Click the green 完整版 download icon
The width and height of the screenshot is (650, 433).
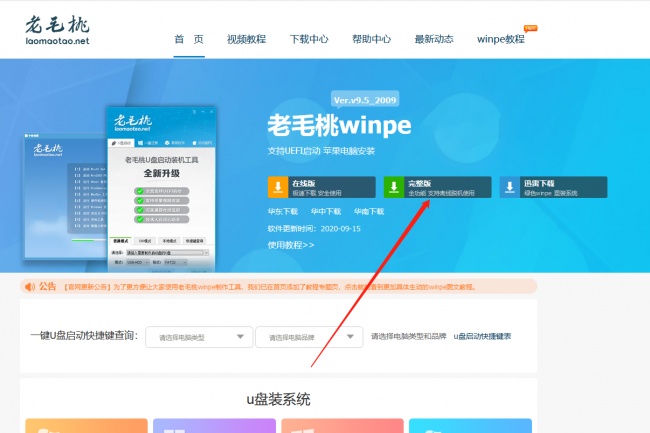tap(394, 187)
